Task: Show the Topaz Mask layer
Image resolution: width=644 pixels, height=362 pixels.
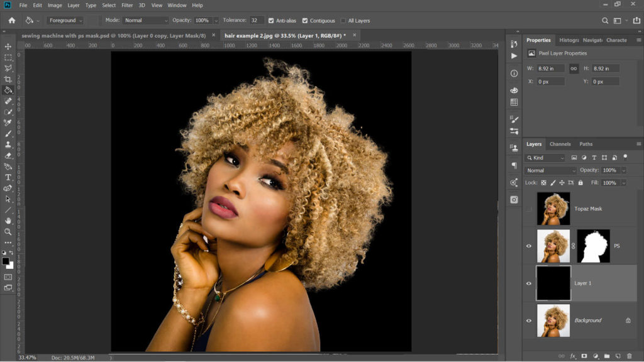Action: (x=529, y=209)
